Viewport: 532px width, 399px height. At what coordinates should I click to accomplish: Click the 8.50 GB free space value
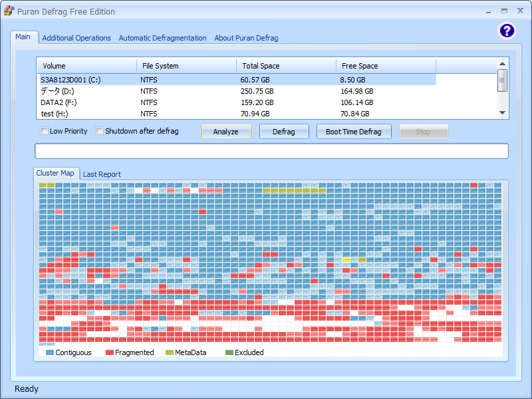353,80
